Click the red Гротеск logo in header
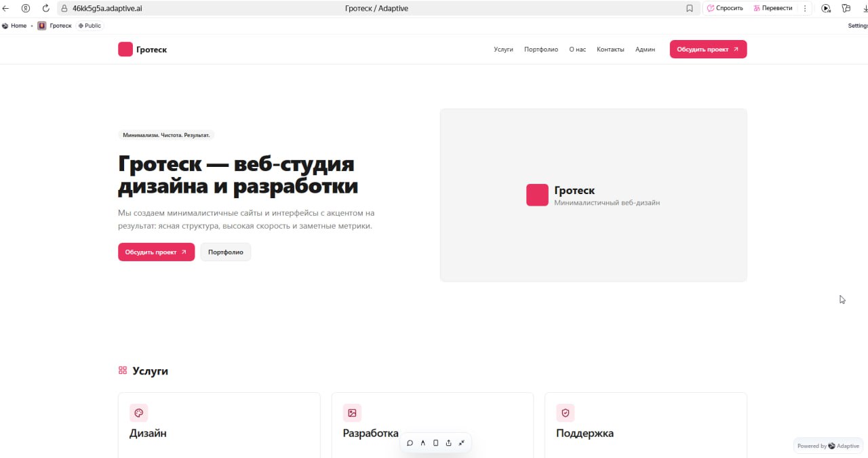This screenshot has height=458, width=868. pyautogui.click(x=125, y=50)
